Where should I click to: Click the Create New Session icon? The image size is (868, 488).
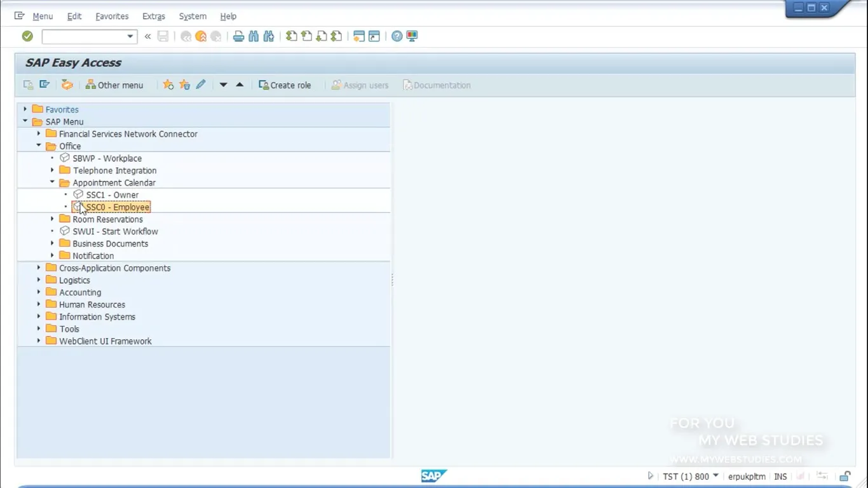tap(359, 36)
